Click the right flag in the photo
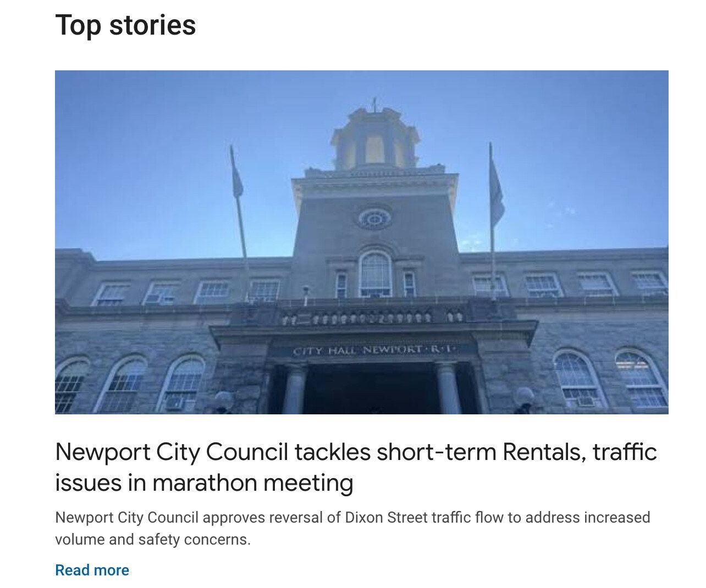 point(496,186)
